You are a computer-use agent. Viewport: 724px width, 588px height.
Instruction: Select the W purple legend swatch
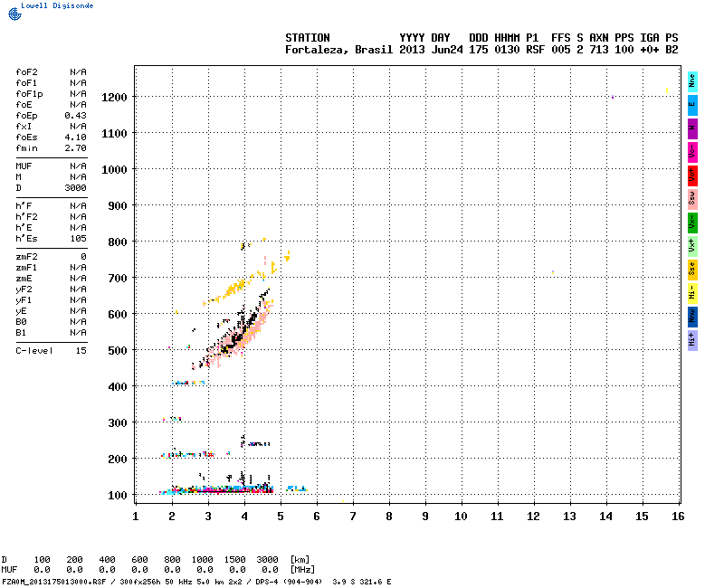pos(692,128)
